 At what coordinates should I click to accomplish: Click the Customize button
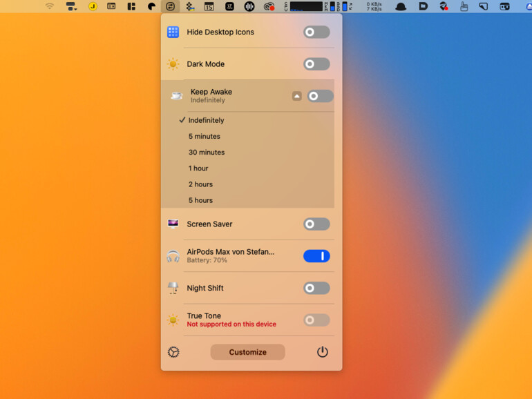[x=247, y=352]
